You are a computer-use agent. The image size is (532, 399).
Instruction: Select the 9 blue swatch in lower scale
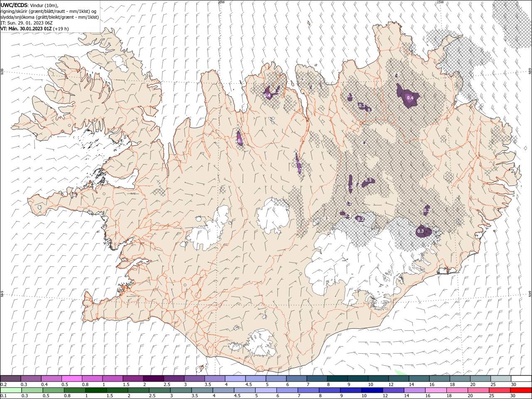coord(351,390)
